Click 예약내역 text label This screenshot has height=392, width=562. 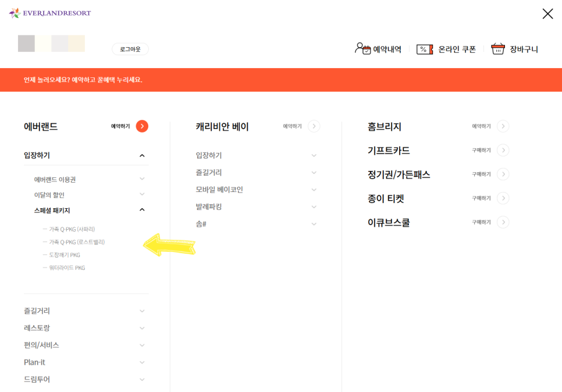[x=387, y=49]
